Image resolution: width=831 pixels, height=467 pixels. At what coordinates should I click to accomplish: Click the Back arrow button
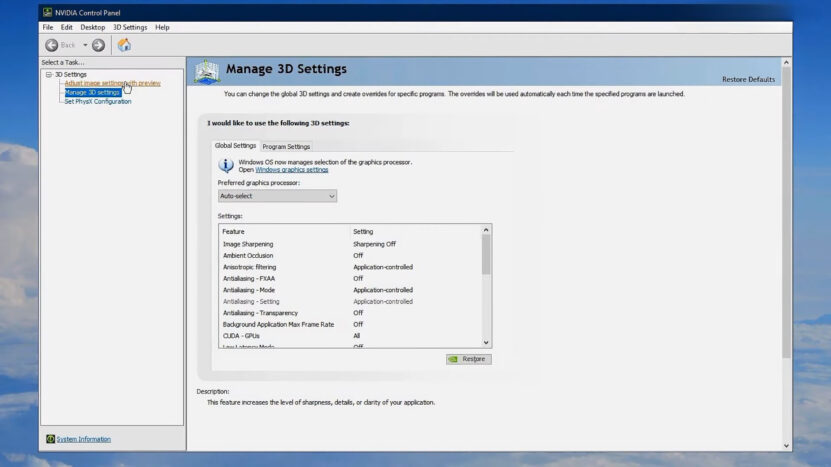coord(51,45)
